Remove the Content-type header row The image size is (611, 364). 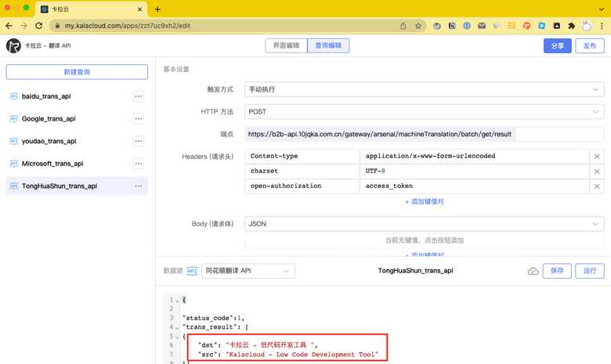(597, 157)
